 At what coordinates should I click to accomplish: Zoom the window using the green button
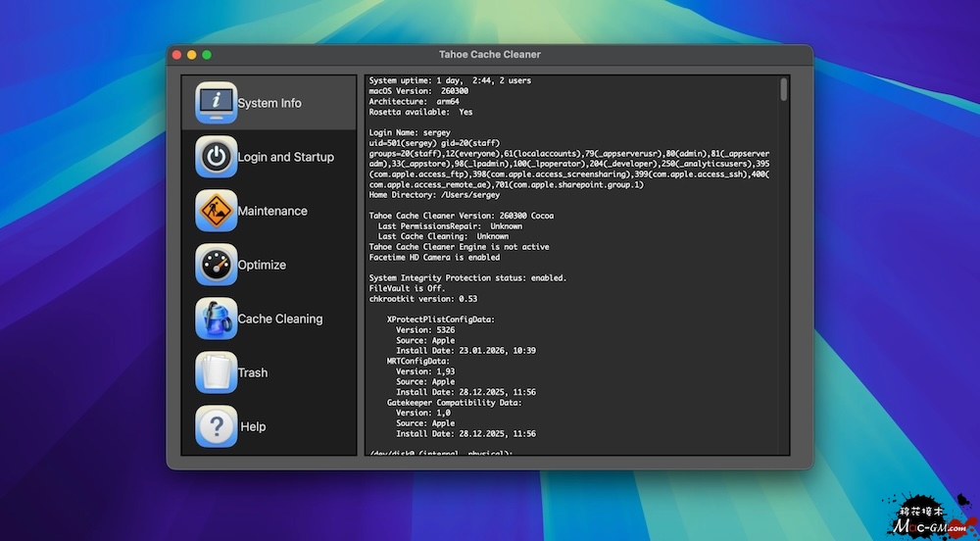[x=207, y=55]
